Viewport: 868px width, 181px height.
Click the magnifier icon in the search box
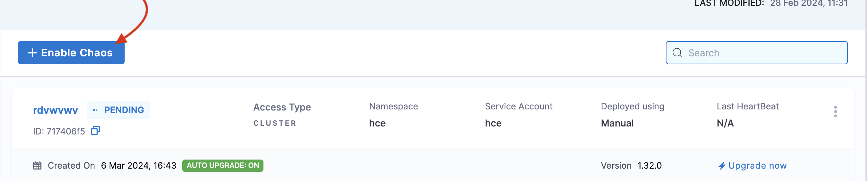coord(677,53)
